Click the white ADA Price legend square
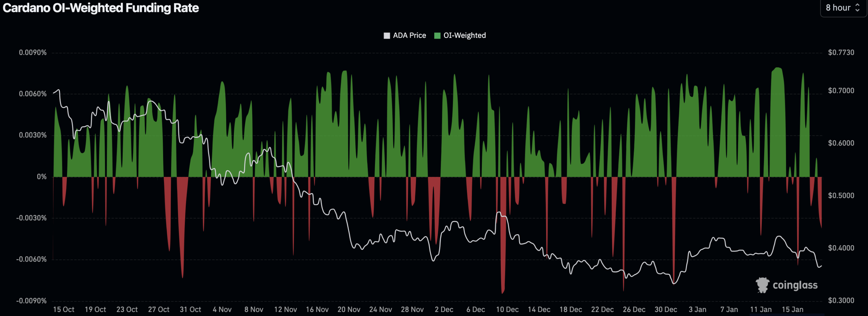 pyautogui.click(x=386, y=35)
